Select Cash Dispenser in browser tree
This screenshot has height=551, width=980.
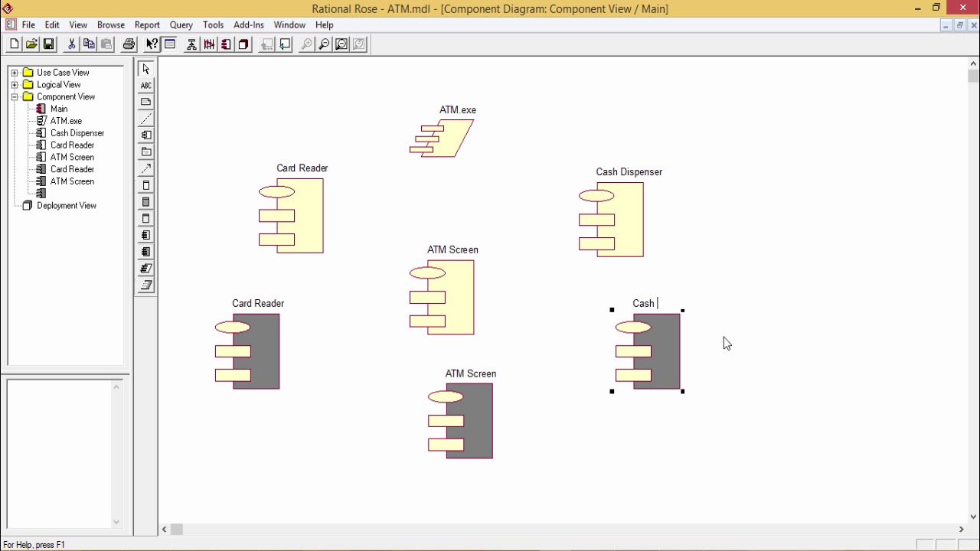click(x=77, y=133)
